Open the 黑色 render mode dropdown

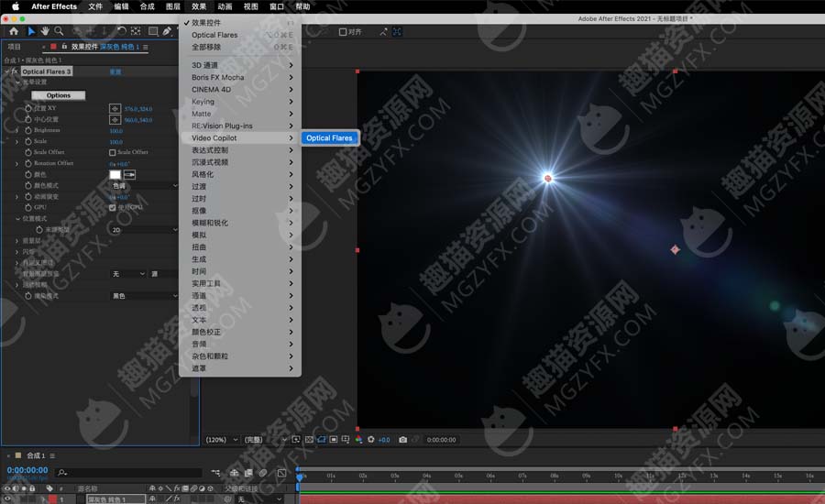(145, 296)
